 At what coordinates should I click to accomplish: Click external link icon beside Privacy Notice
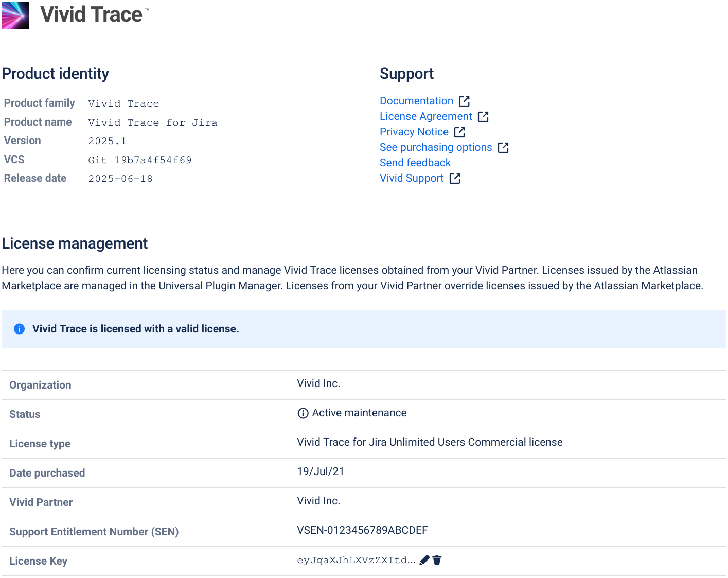459,132
